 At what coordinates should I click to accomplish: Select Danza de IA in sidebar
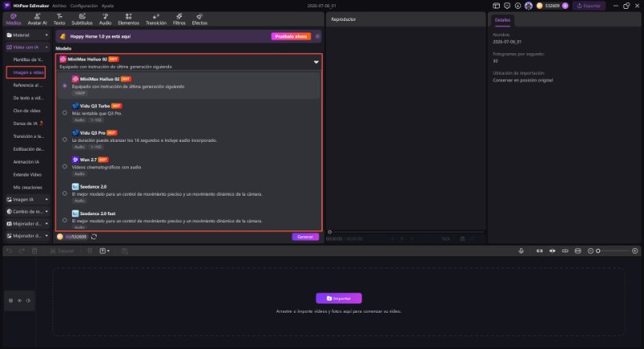pyautogui.click(x=27, y=123)
